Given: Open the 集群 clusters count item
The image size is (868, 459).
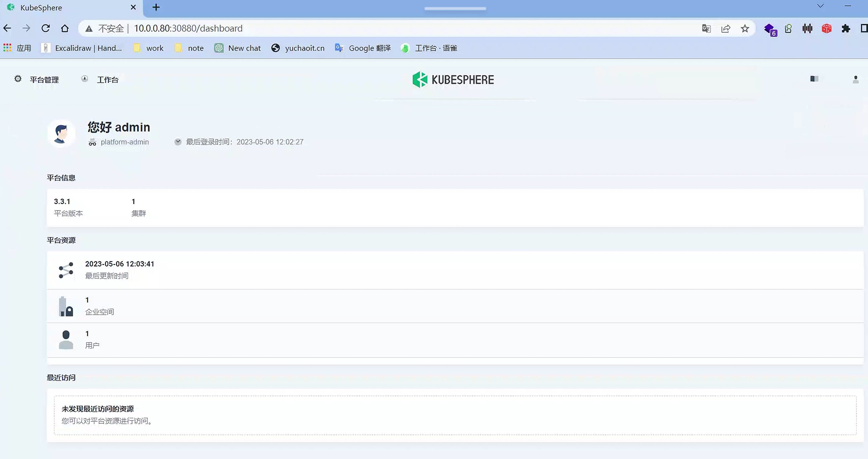Looking at the screenshot, I should click(138, 207).
